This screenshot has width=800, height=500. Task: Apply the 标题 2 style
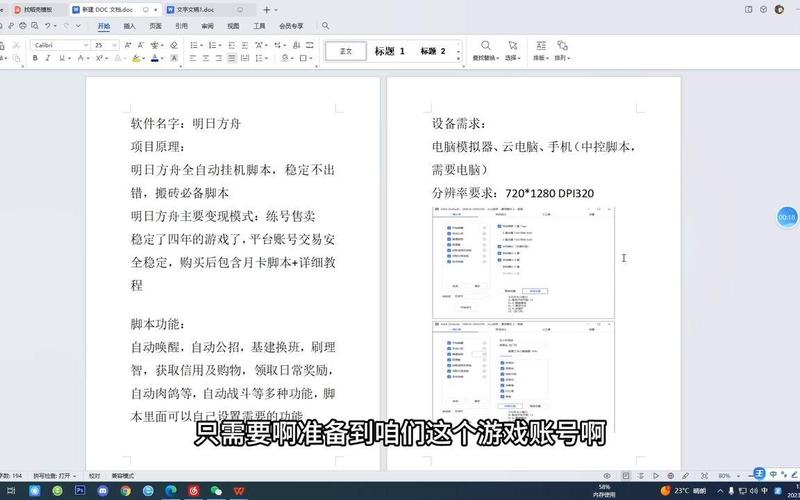[x=433, y=51]
